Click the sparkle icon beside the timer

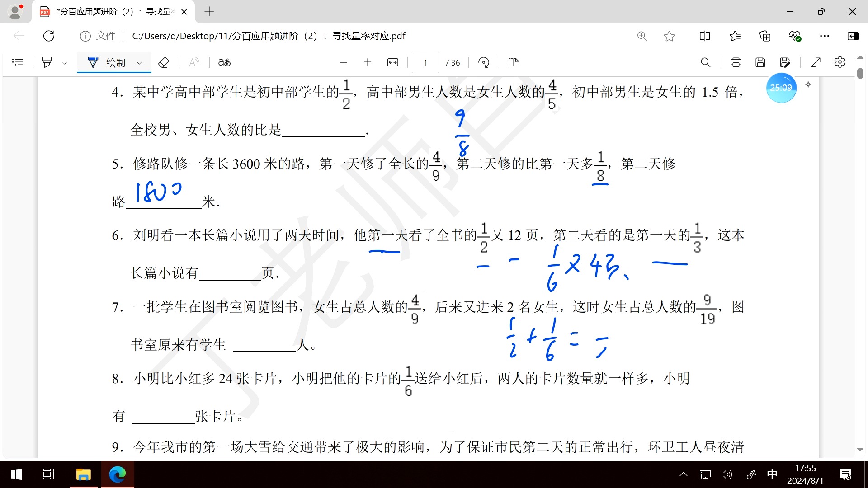808,84
